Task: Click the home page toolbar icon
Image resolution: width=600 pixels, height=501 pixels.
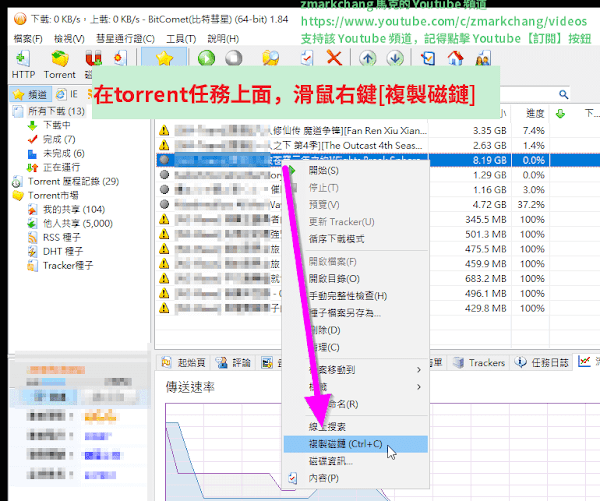Action: tap(455, 59)
